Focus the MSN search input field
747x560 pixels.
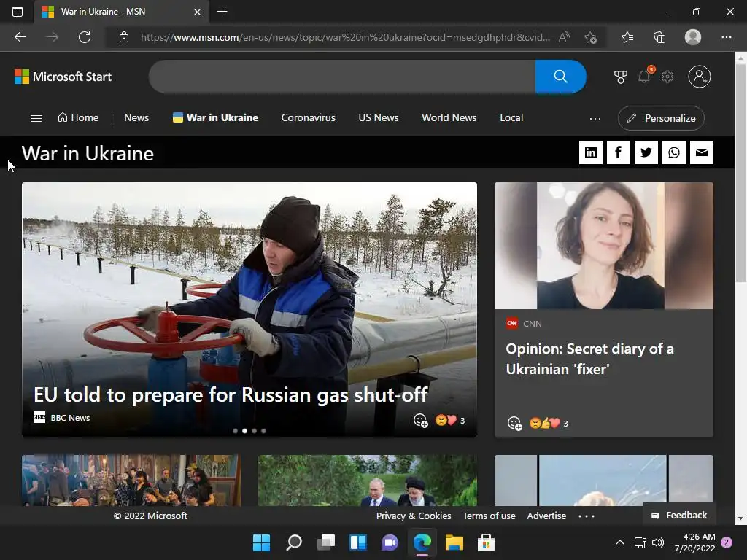pos(342,76)
